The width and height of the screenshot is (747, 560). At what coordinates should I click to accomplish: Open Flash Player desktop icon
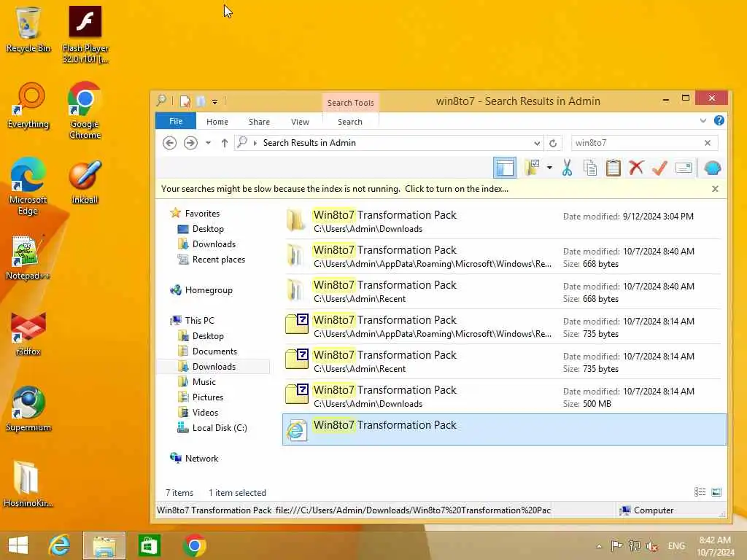tap(85, 34)
